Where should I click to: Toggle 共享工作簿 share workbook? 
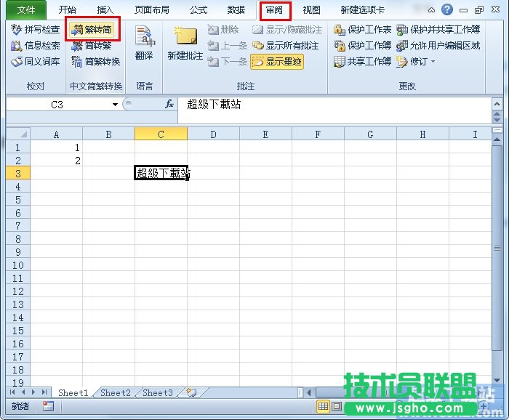point(362,62)
